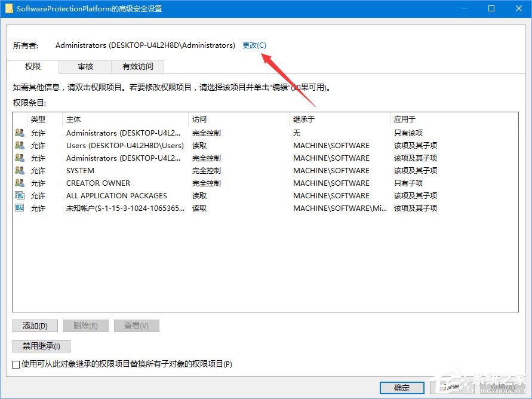532x399 pixels.
Task: Click the SYSTEM entry's user-group icon
Action: click(x=19, y=170)
